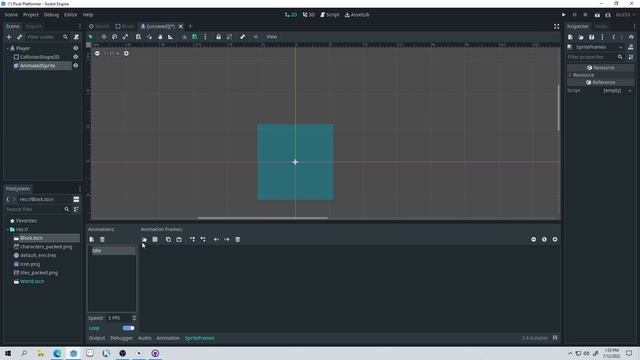This screenshot has width=640, height=360.
Task: Insert empty frame before selection
Action: tap(192, 240)
